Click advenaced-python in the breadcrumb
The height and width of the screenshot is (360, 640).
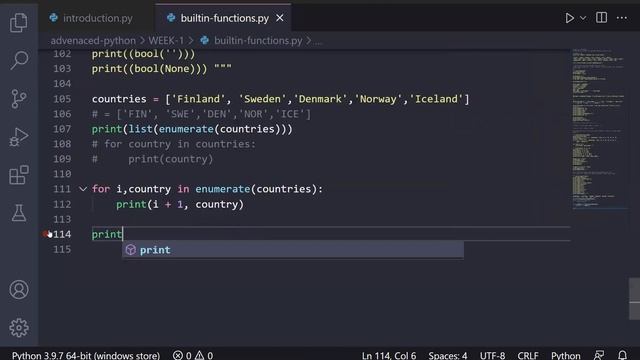coord(93,40)
